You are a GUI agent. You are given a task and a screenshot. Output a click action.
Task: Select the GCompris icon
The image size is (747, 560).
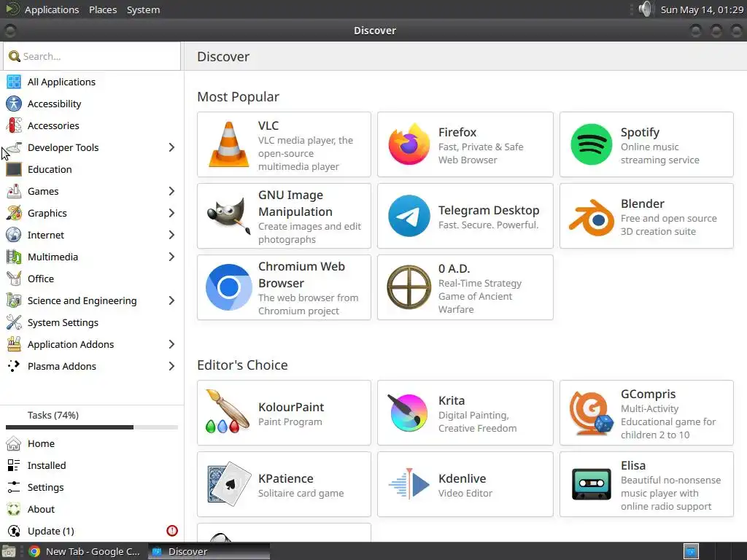coord(591,413)
